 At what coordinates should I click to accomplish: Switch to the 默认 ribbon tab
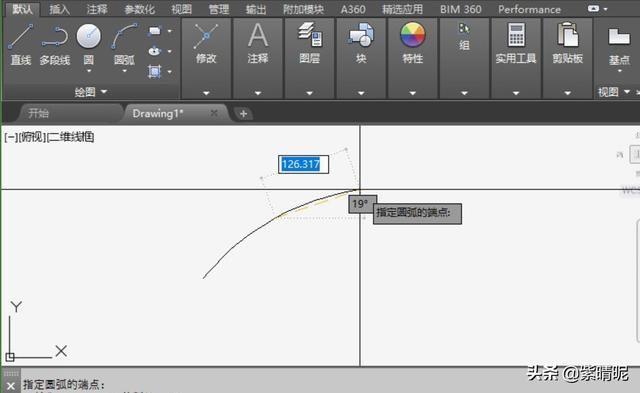pos(22,9)
